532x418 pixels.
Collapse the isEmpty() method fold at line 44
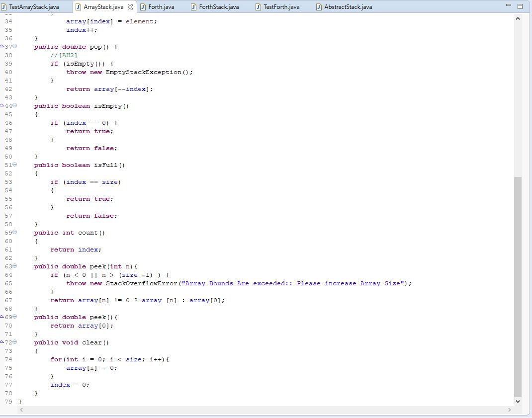point(14,105)
